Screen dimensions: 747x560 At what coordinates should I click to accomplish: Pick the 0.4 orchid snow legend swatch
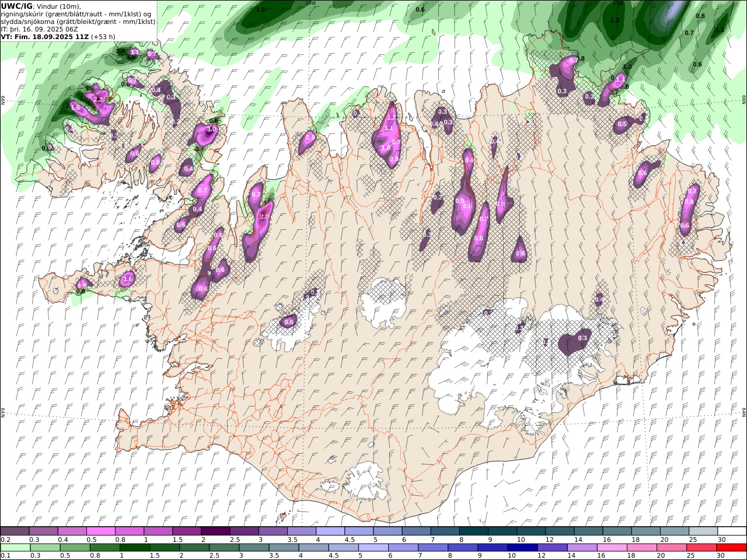point(72,531)
